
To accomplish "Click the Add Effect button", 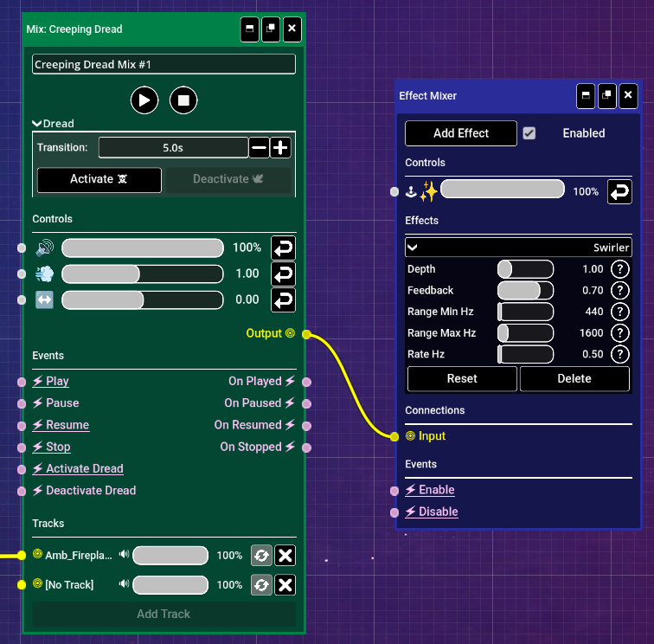I will (x=461, y=133).
